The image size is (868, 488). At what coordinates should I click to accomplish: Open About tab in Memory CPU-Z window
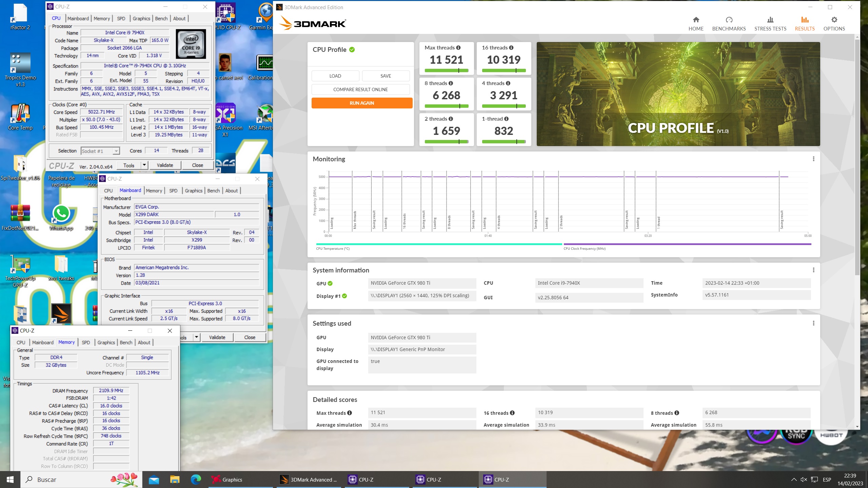(x=144, y=343)
